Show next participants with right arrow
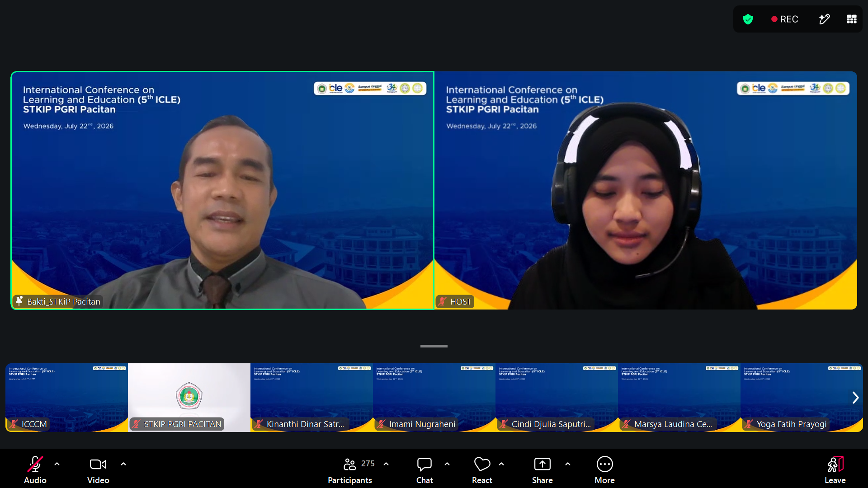 tap(855, 398)
